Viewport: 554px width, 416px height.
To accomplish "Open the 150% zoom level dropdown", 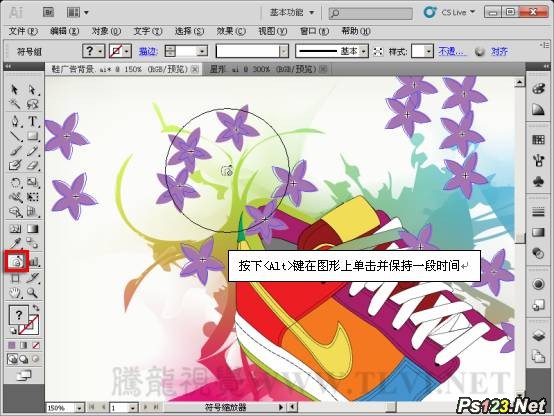I will coord(80,408).
